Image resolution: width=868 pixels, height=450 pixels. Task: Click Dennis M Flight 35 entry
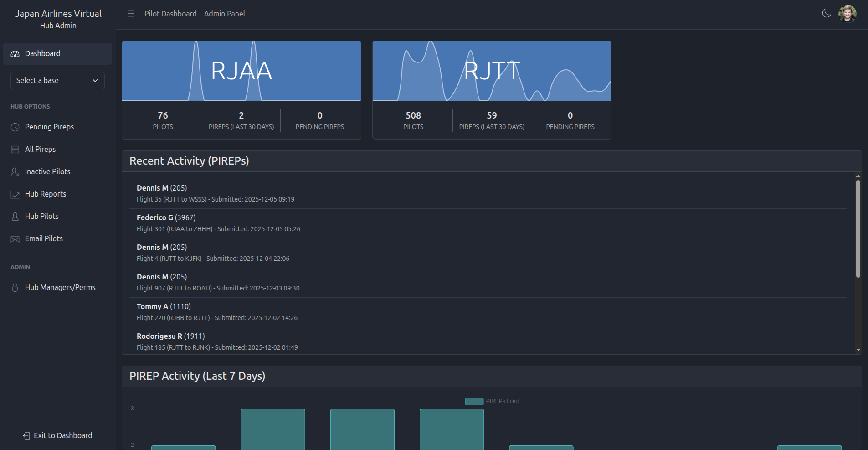(488, 194)
